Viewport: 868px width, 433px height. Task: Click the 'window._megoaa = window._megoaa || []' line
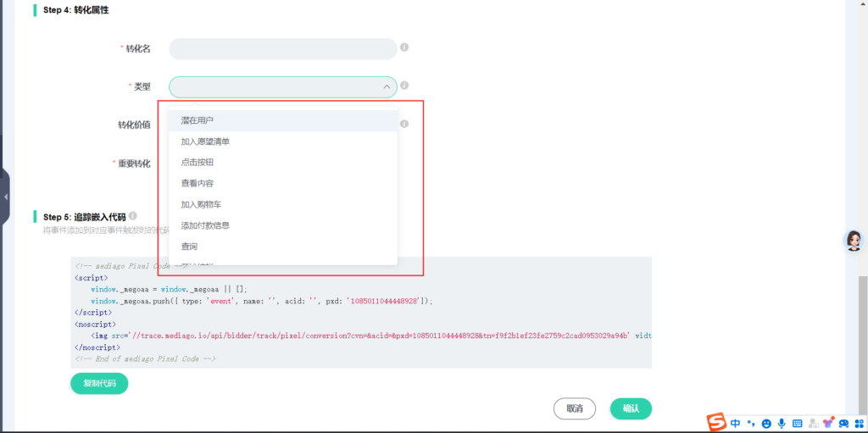tap(169, 290)
